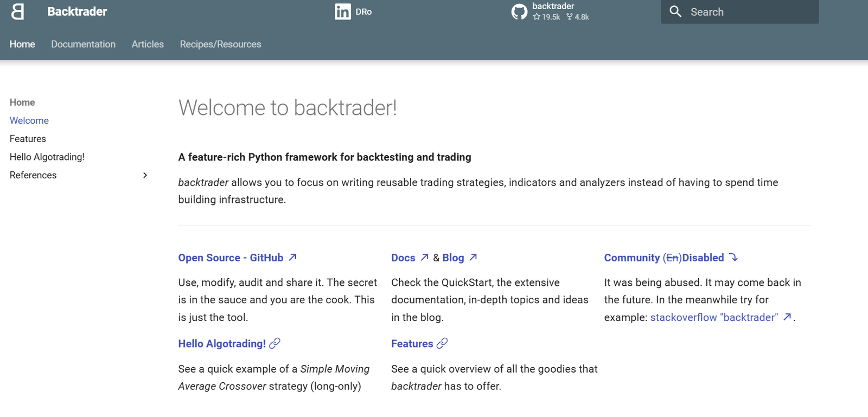Focus the Search input field
Screen dimensions: 868x417
pos(749,12)
